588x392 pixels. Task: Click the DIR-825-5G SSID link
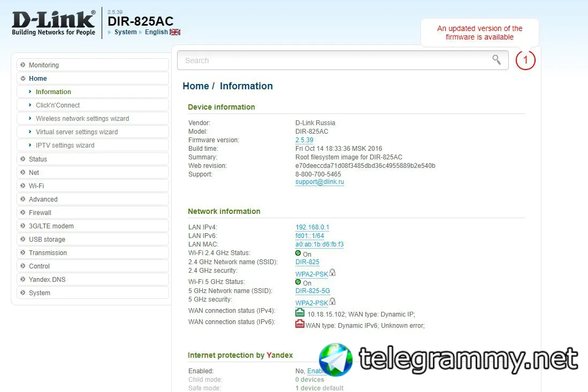tap(312, 291)
